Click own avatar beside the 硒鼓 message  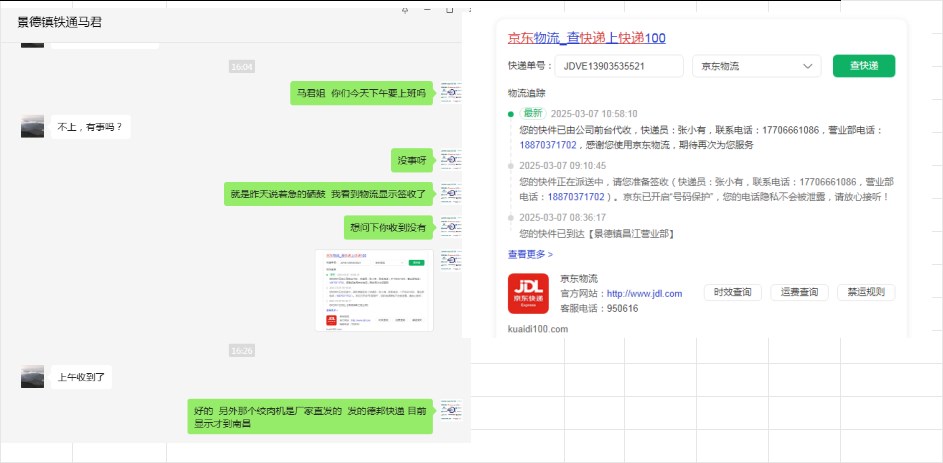(x=451, y=194)
